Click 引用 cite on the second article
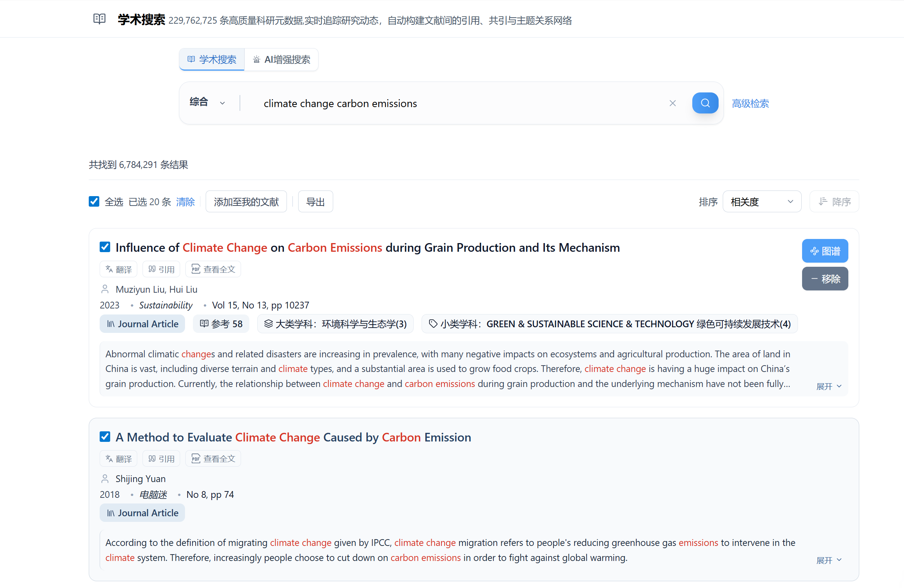This screenshot has width=904, height=588. (x=161, y=458)
